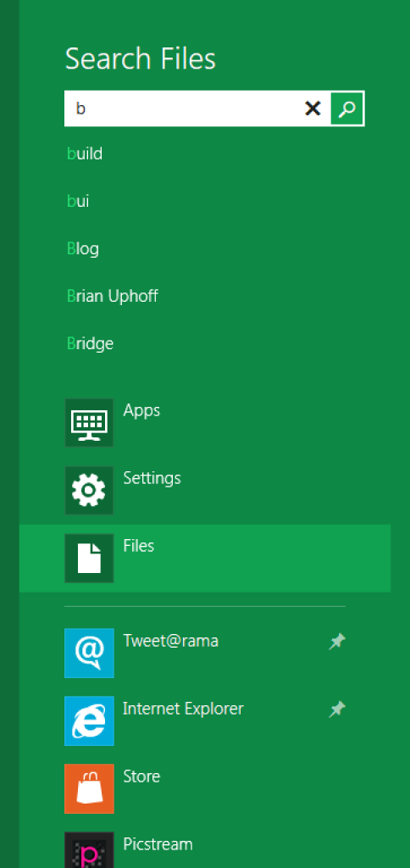Screen dimensions: 410x868
Task: Toggle the pin next to Tweet@rama
Action: click(337, 642)
